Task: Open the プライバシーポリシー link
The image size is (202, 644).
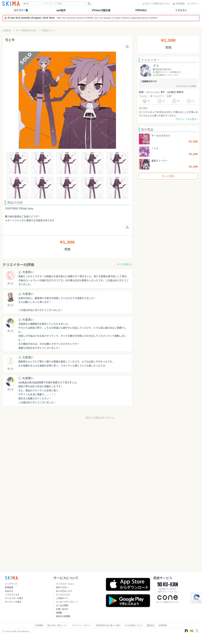Action: tap(82, 625)
